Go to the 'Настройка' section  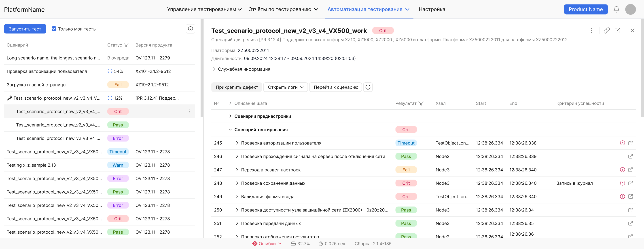pos(432,9)
